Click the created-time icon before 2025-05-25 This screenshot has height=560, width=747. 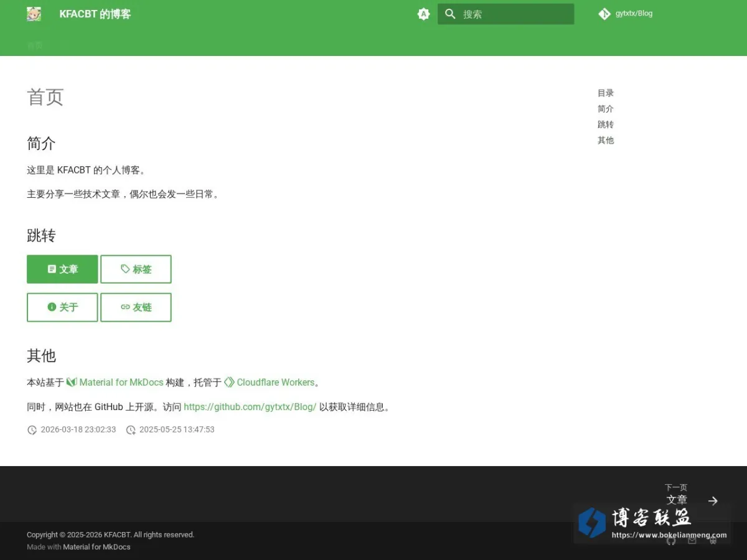[131, 430]
